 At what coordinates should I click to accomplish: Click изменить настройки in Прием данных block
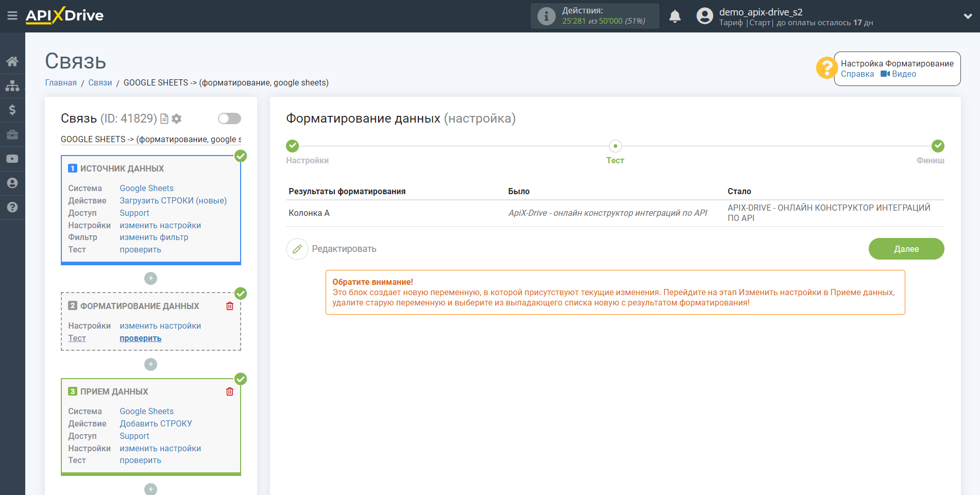click(160, 449)
